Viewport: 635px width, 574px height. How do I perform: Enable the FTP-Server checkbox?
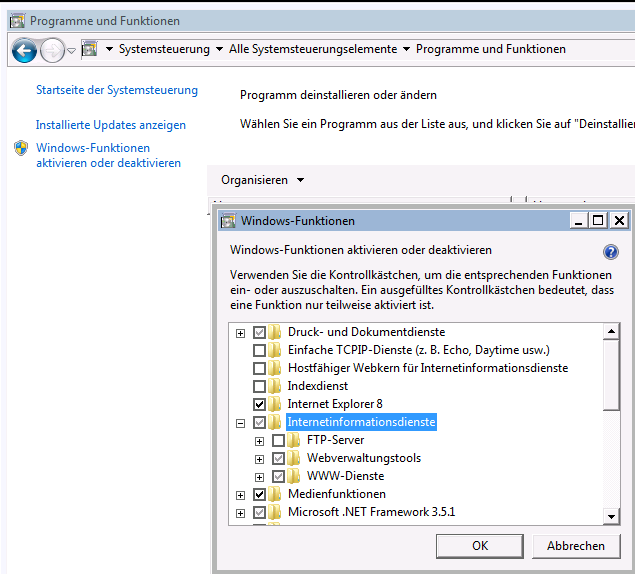(x=278, y=440)
